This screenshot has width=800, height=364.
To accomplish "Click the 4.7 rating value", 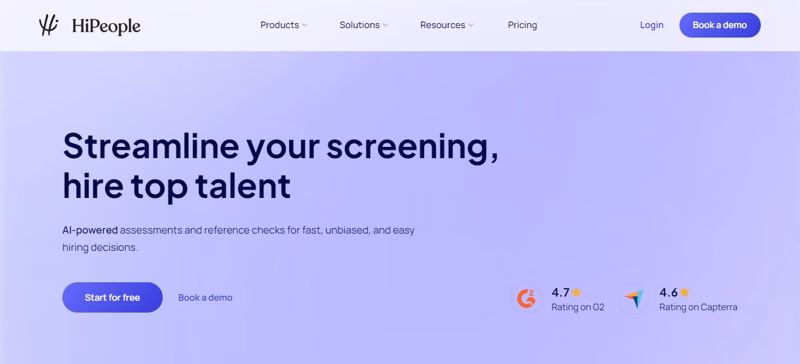I will click(x=560, y=293).
